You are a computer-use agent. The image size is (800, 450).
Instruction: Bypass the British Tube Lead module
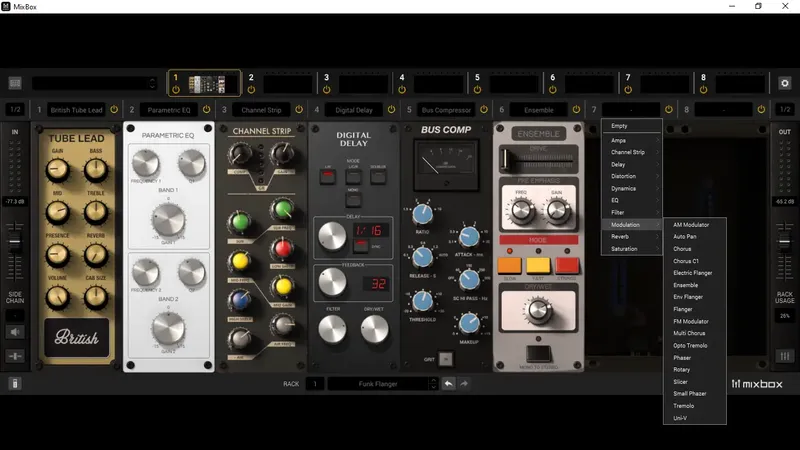[x=114, y=109]
